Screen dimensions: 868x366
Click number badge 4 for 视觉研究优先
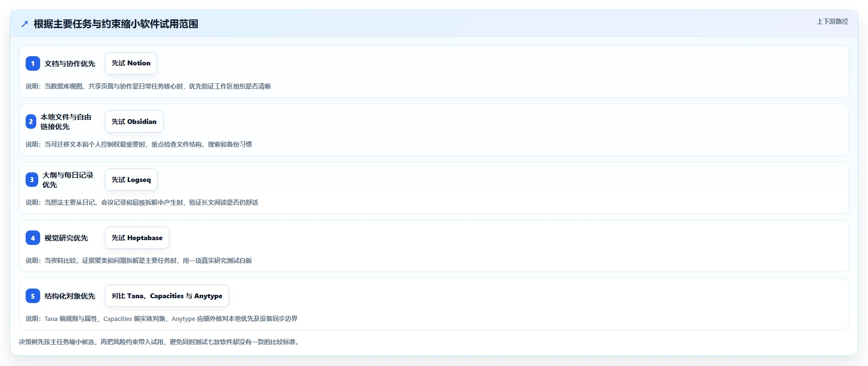click(x=33, y=238)
